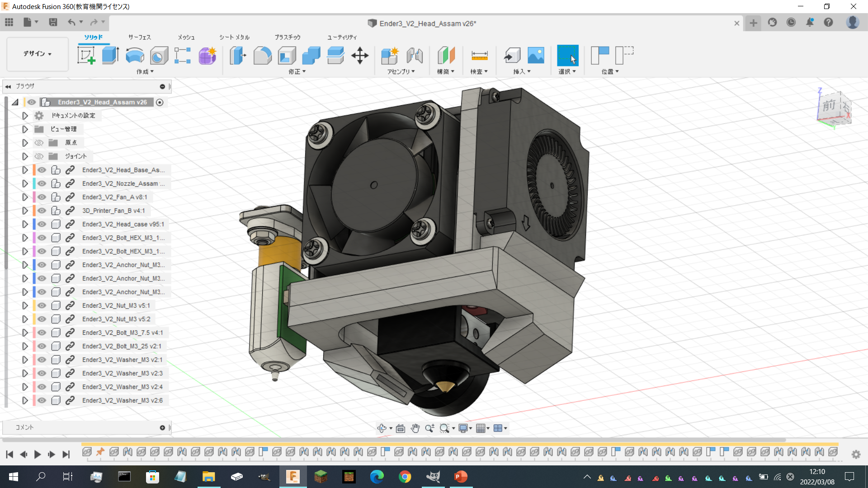Click the color bar of 3D_Printer_Fan_B v4:1
868x488 pixels.
click(34, 211)
